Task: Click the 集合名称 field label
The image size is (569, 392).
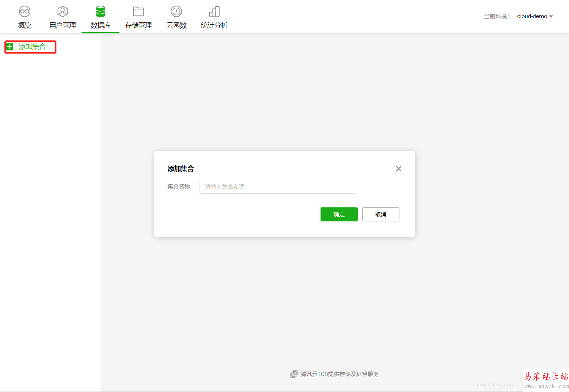Action: pos(179,187)
